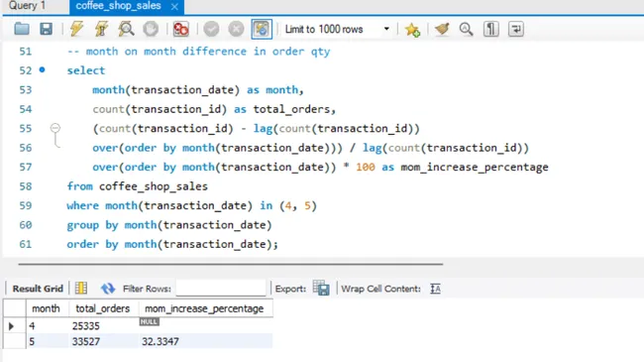Switch to Query 1 tab

(x=27, y=6)
